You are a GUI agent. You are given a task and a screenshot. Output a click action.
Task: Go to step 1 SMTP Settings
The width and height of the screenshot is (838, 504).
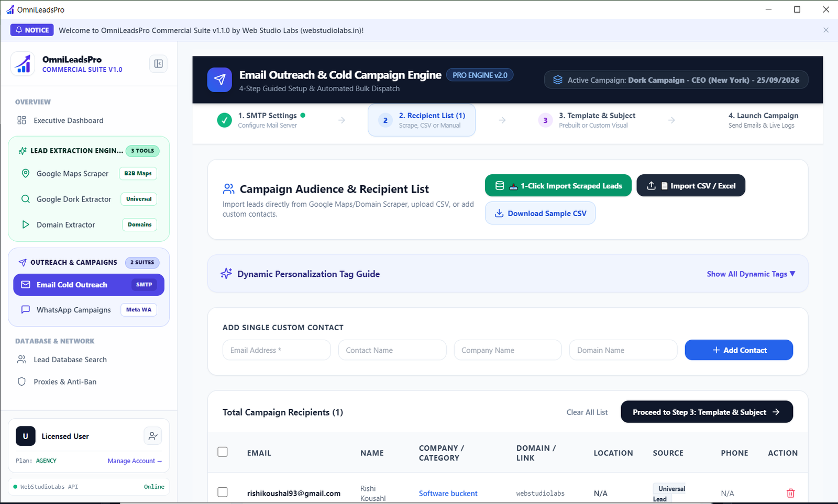(262, 120)
